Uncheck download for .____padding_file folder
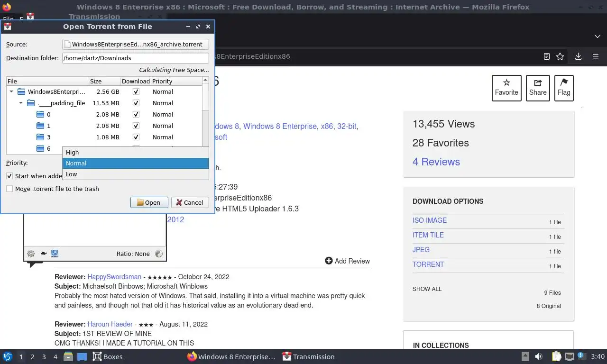Image resolution: width=607 pixels, height=364 pixels. click(x=136, y=103)
